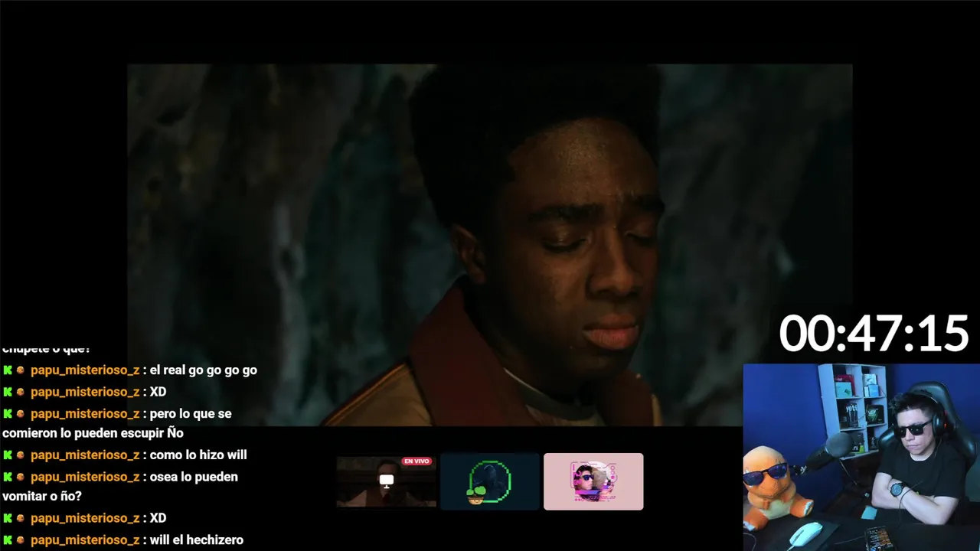Click username in 'pero lo que se' message
980x551 pixels.
pos(85,413)
